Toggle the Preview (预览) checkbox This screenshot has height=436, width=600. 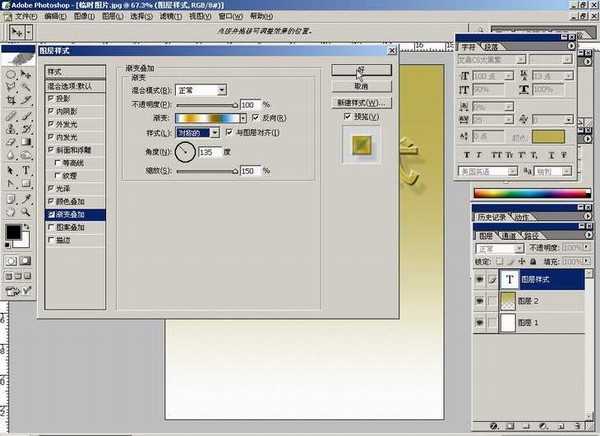(x=347, y=115)
